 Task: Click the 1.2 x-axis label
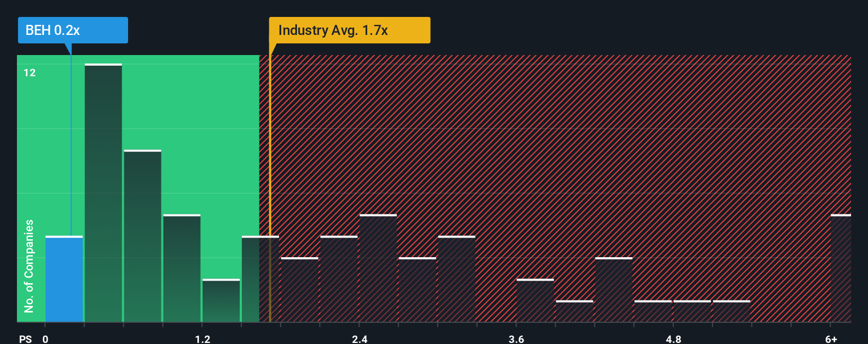(x=203, y=339)
